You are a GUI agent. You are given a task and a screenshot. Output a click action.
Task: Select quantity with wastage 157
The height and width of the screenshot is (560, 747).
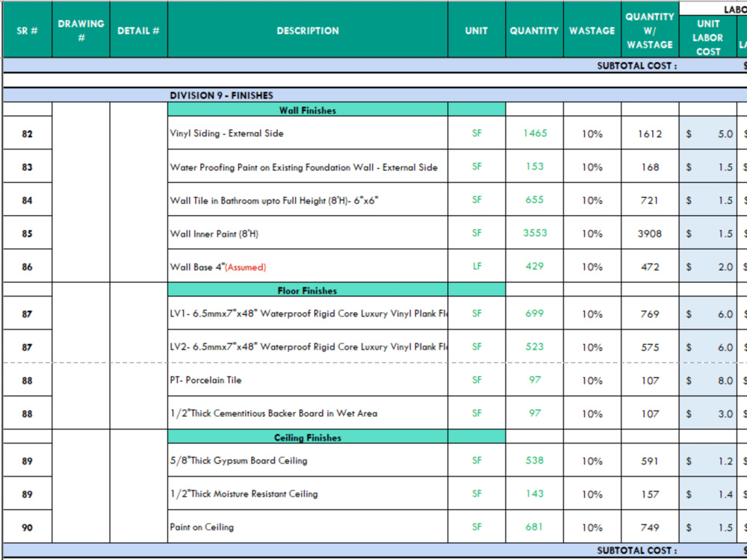(650, 495)
